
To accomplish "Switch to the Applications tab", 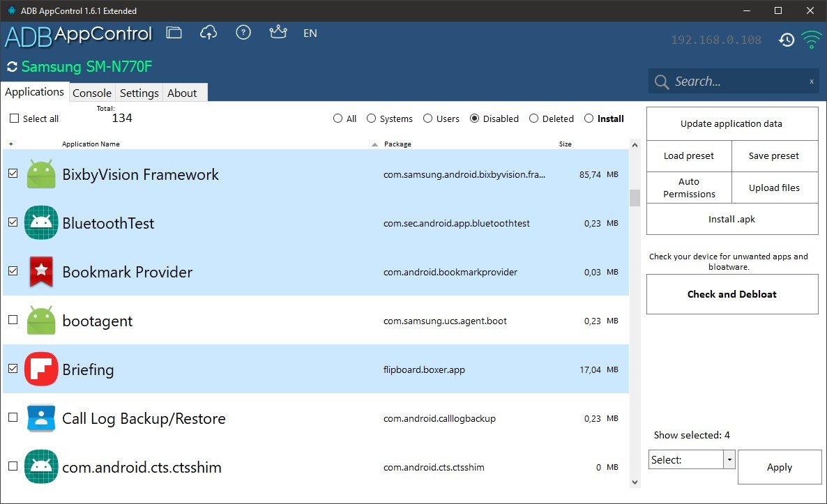I will (35, 92).
